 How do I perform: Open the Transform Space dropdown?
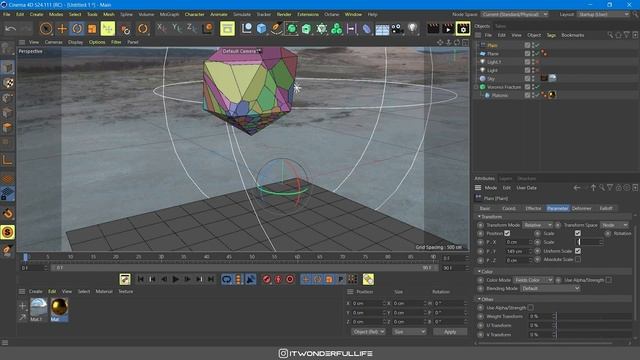[x=614, y=225]
